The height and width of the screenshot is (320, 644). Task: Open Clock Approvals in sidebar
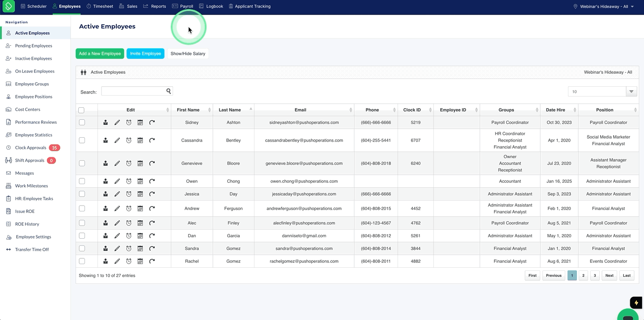point(30,148)
